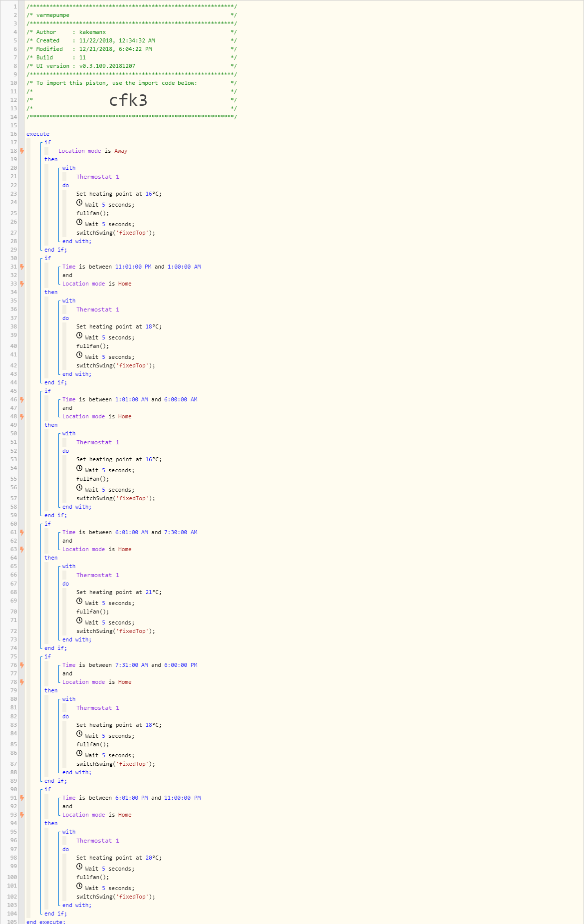
Task: Click the clock icon on line 56
Action: coord(79,488)
